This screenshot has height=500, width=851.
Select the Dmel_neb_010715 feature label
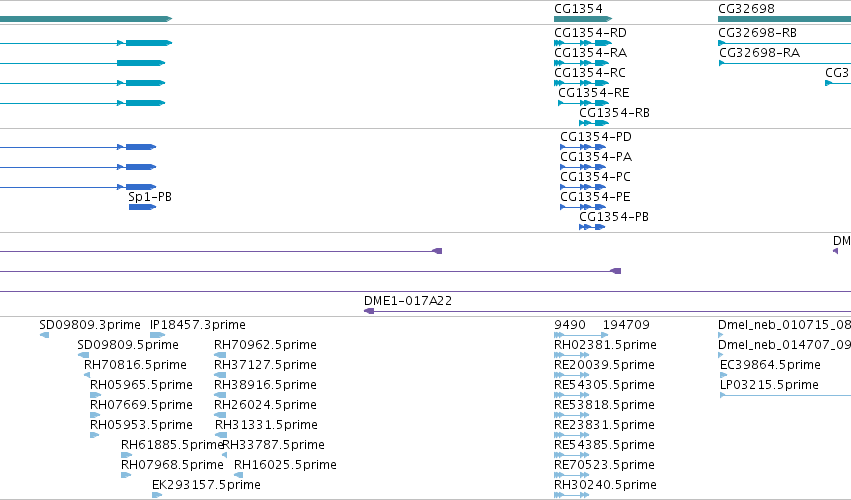(x=784, y=325)
